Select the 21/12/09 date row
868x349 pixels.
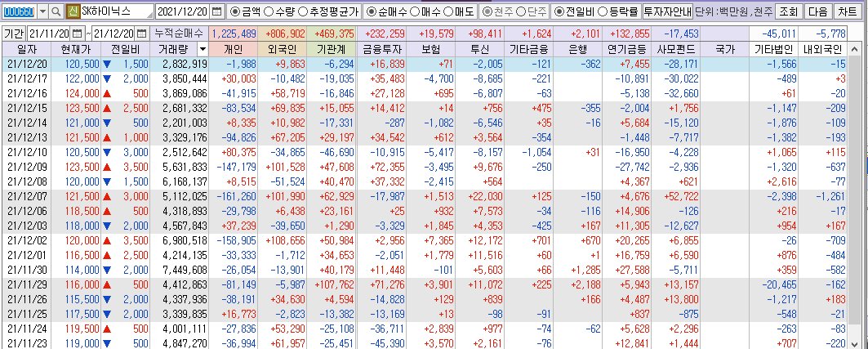click(424, 166)
